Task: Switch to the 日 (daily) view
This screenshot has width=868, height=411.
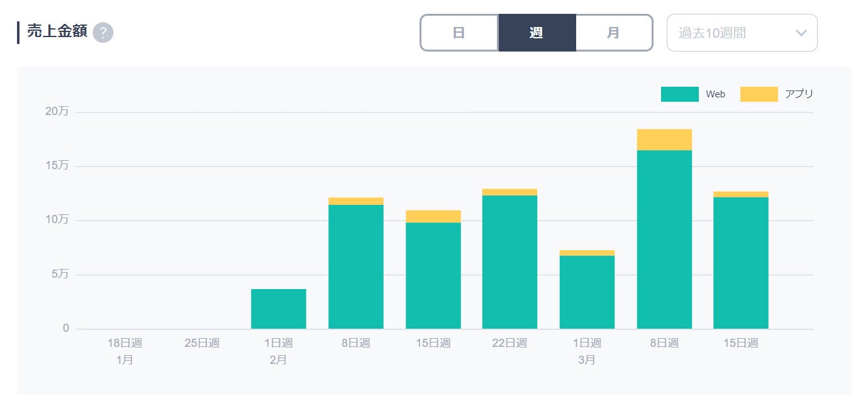Action: 459,33
